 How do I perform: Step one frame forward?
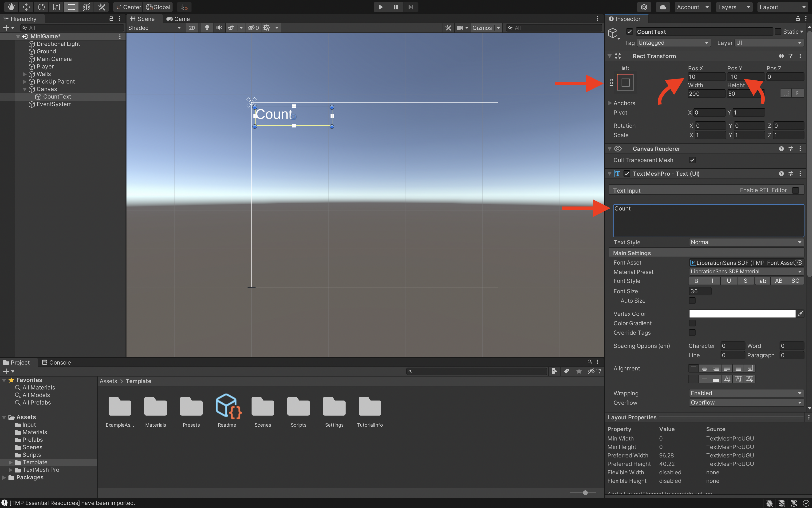pyautogui.click(x=411, y=7)
